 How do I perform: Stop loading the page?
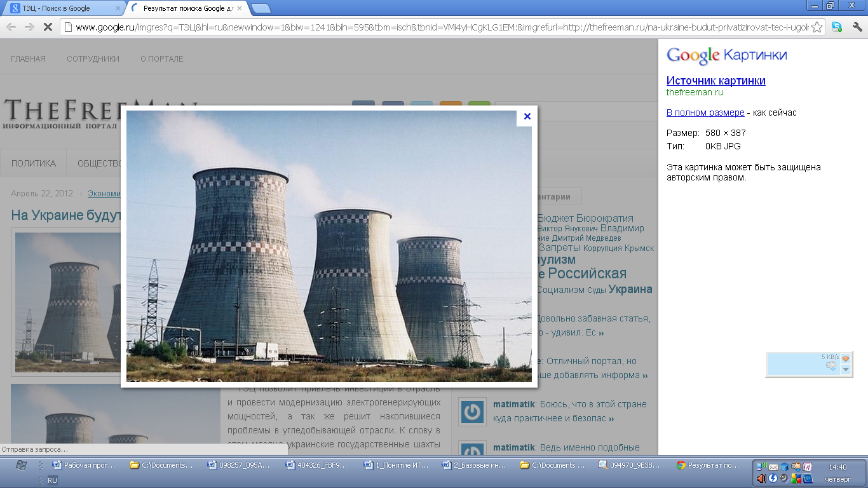coord(47,27)
